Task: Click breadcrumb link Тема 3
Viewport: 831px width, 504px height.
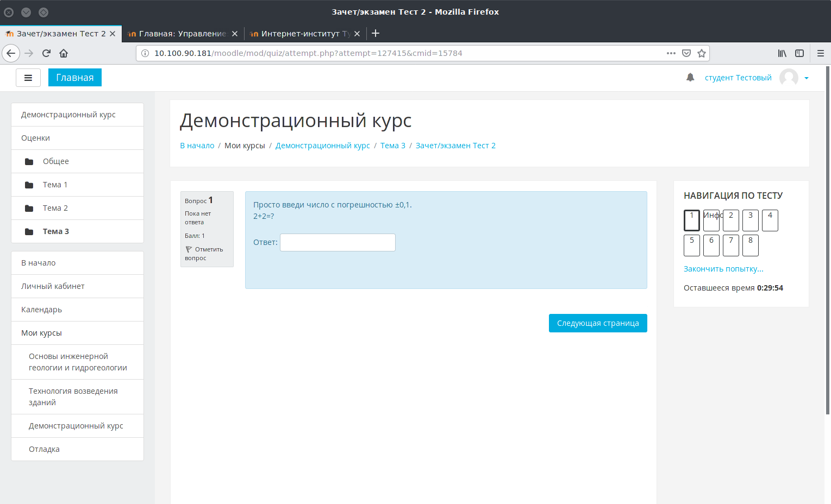Action: (x=393, y=146)
